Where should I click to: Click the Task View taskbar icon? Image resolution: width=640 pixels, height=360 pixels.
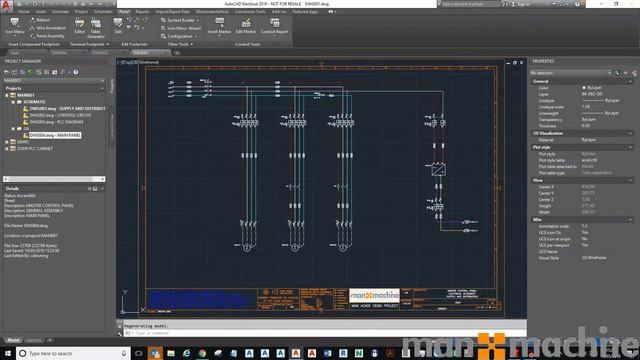pyautogui.click(x=139, y=353)
